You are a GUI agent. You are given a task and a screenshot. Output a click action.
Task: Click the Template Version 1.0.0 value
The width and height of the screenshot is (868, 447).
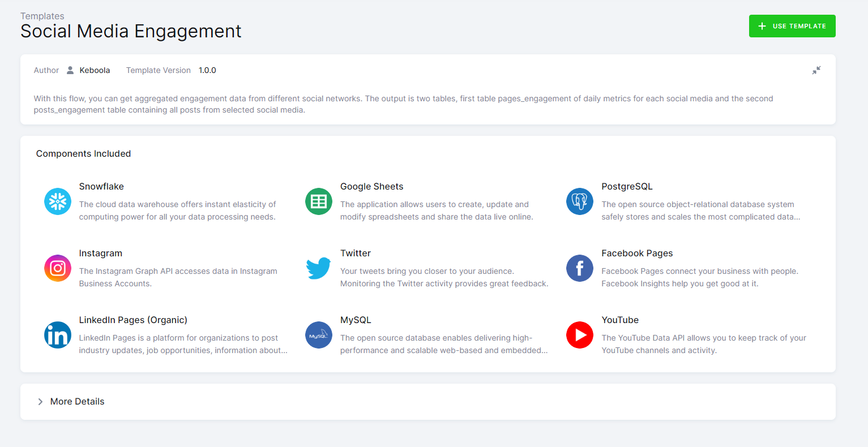tap(207, 70)
